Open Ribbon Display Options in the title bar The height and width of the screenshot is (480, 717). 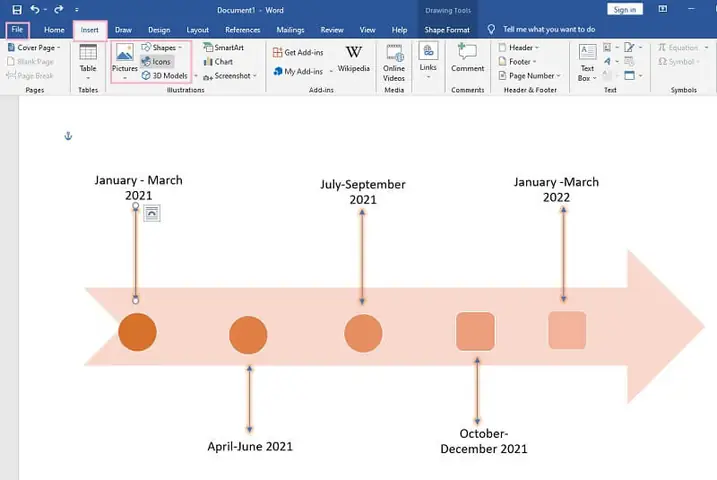662,9
